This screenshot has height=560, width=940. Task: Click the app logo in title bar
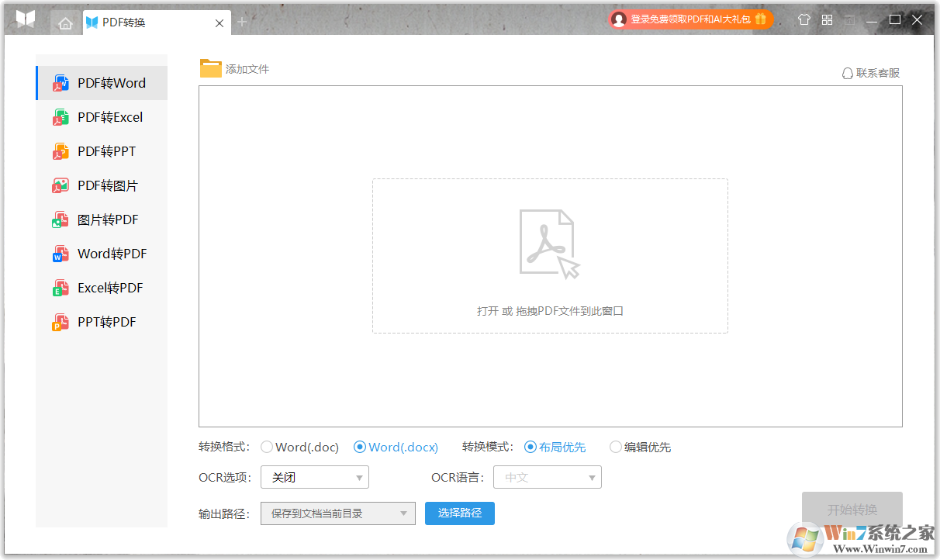(26, 19)
